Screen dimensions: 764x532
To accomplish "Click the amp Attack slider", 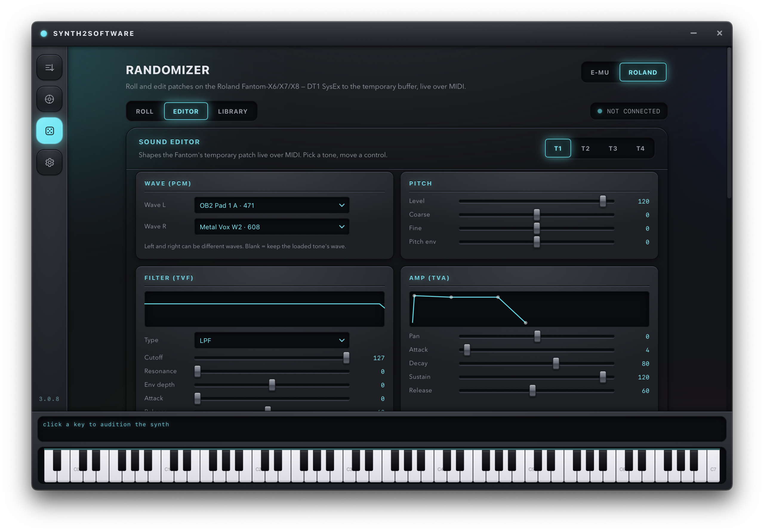I will (x=536, y=350).
